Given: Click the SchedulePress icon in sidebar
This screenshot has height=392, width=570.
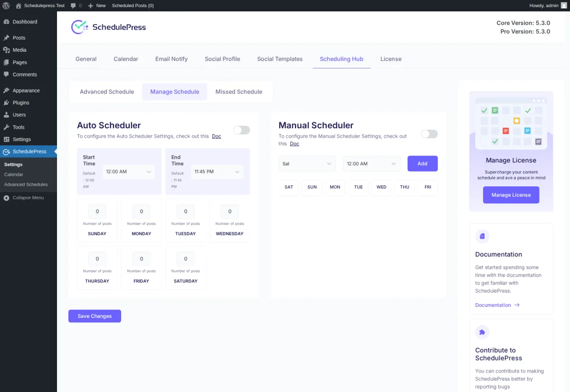Looking at the screenshot, I should point(6,152).
